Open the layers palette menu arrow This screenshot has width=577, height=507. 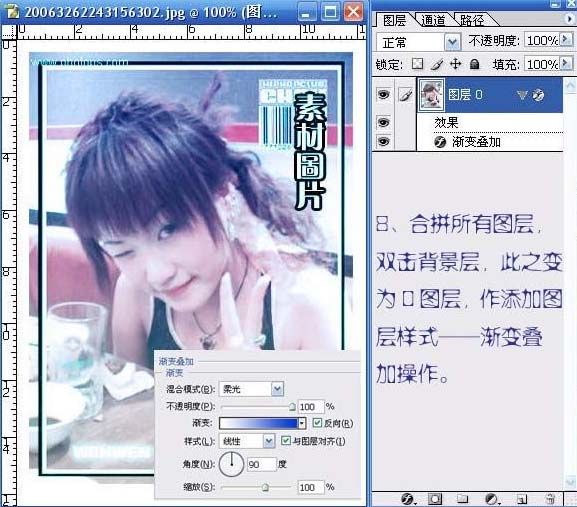click(569, 18)
